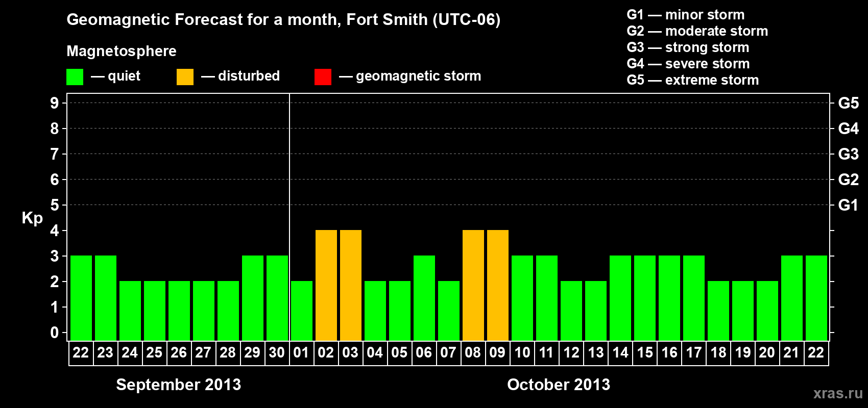
Task: Click the G5 right axis label
Action: point(849,103)
